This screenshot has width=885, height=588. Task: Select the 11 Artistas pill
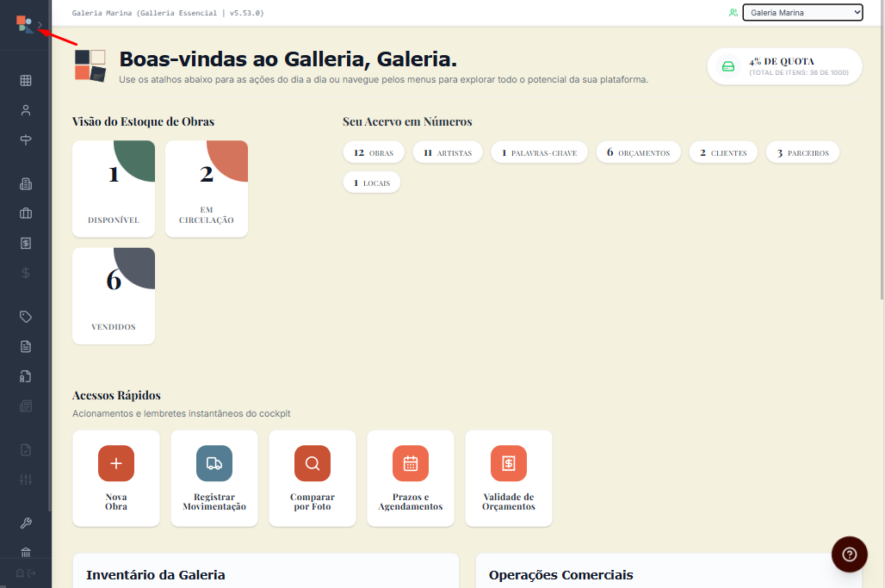[x=448, y=152]
